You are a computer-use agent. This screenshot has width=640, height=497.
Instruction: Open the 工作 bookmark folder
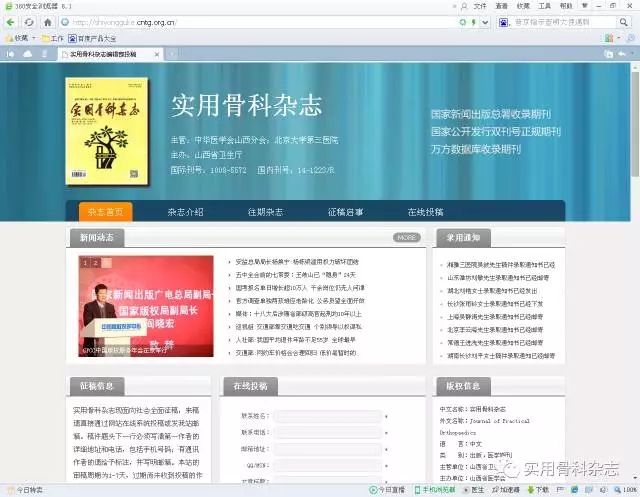point(53,38)
